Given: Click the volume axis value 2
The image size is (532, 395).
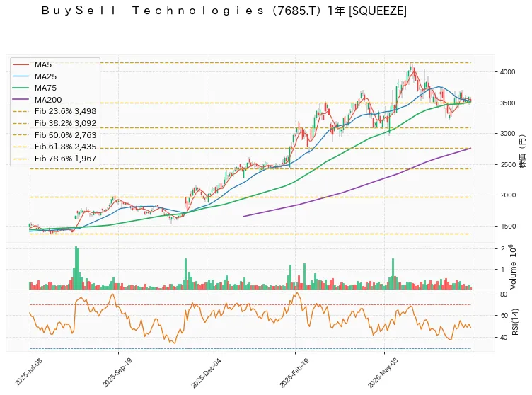Looking at the screenshot, I should tap(502, 249).
